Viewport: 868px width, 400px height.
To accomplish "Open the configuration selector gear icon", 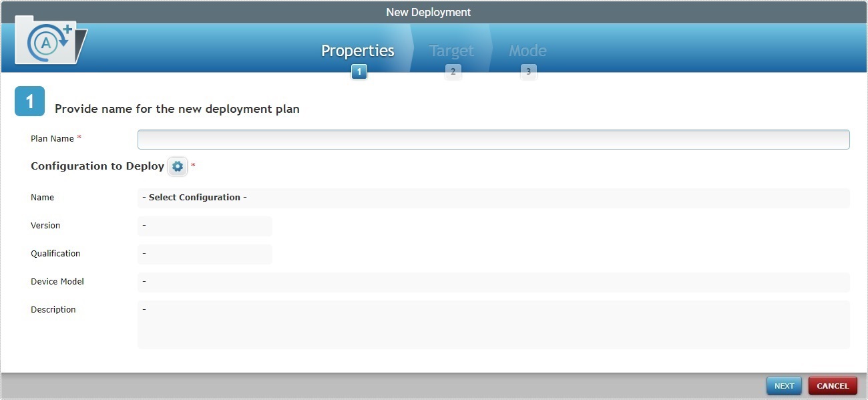I will click(x=177, y=166).
